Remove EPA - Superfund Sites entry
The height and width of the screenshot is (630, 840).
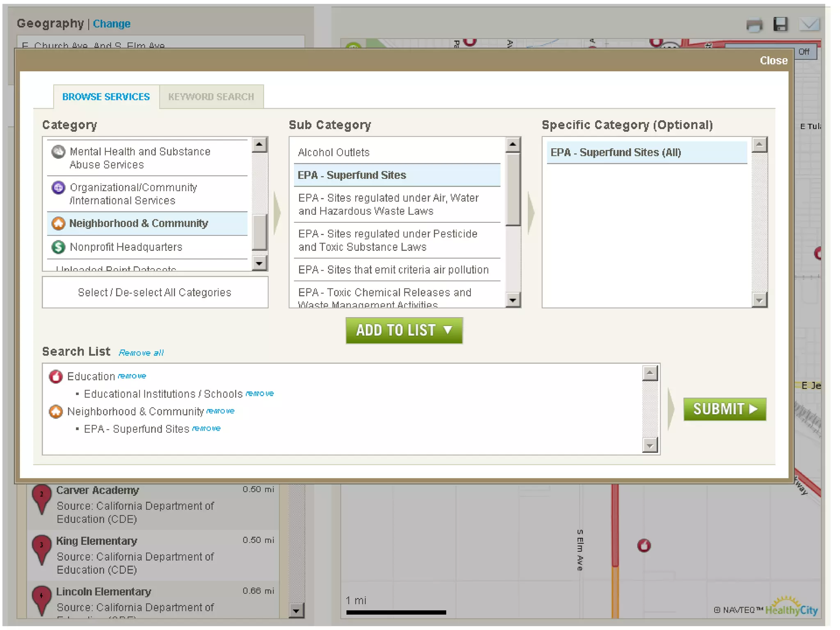(x=206, y=428)
